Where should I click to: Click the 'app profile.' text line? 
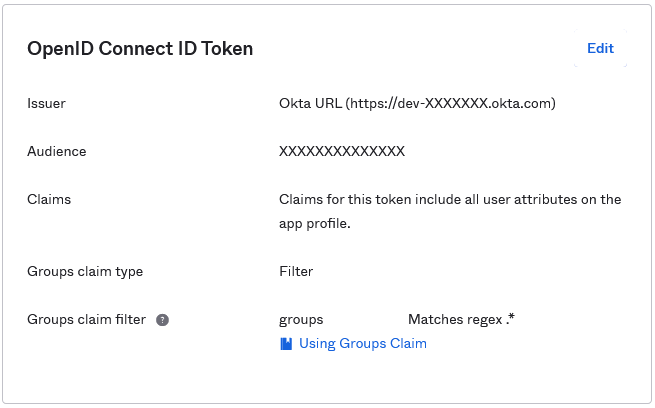pos(315,224)
